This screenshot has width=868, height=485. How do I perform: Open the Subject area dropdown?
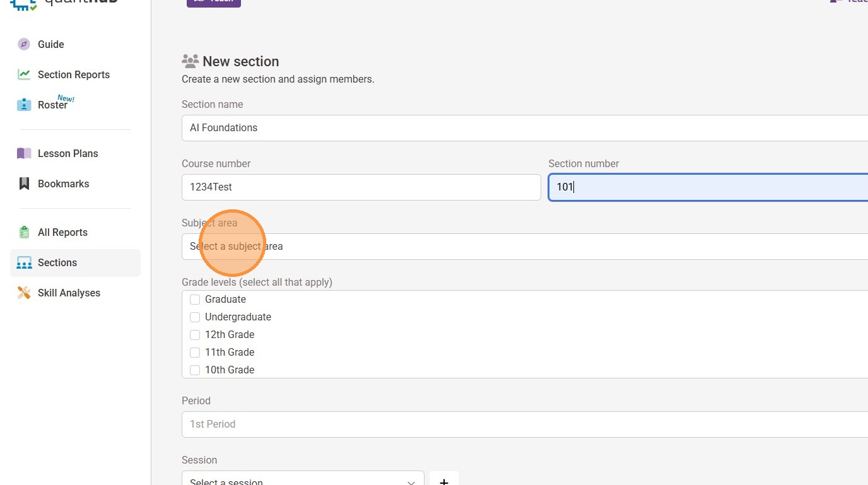pos(524,247)
